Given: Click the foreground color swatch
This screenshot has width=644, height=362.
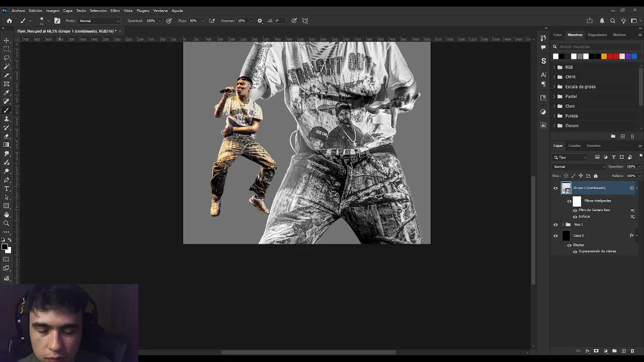Looking at the screenshot, I should click(x=5, y=247).
